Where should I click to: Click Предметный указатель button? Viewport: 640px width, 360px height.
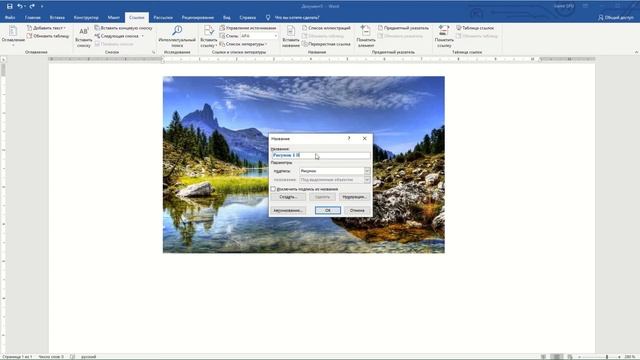coord(403,28)
